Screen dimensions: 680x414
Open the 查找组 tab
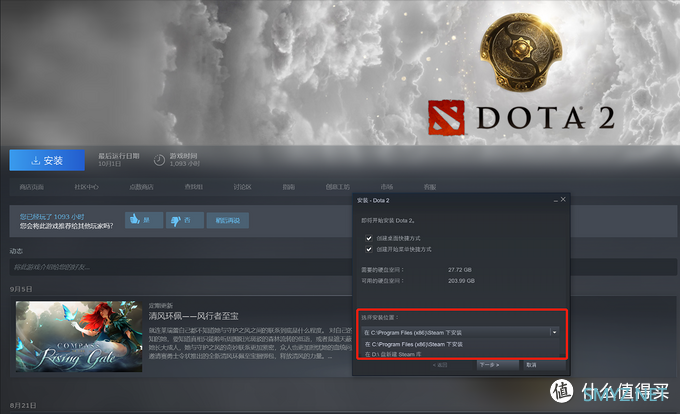[x=194, y=187]
